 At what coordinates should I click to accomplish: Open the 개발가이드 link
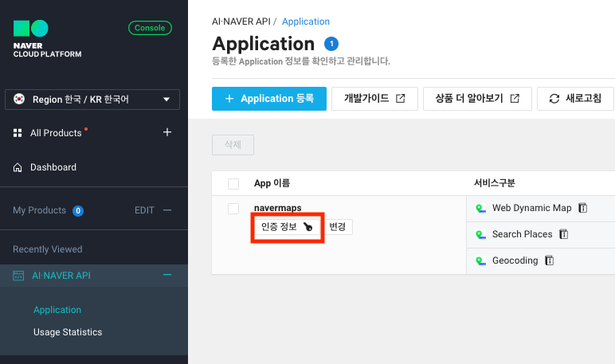click(374, 99)
